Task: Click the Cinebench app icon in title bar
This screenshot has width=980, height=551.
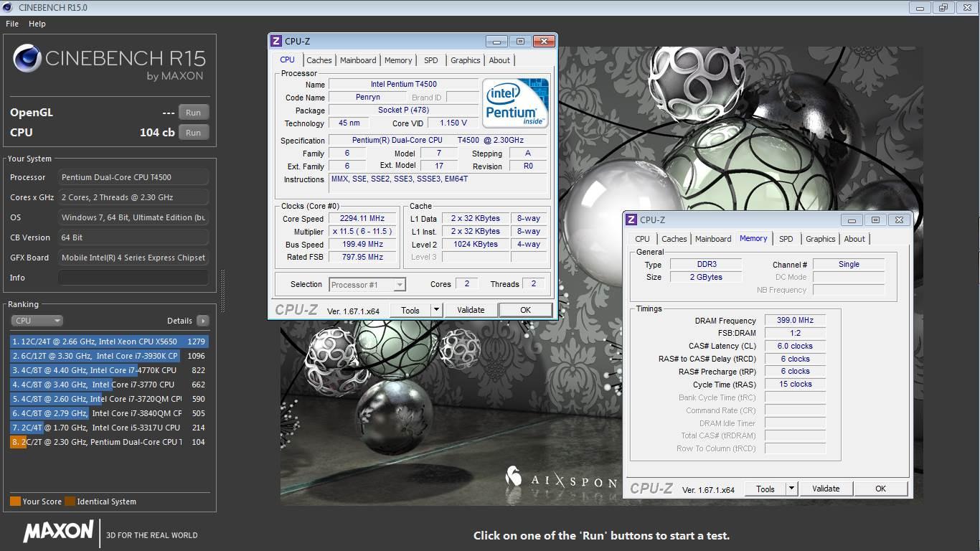Action: pos(9,7)
